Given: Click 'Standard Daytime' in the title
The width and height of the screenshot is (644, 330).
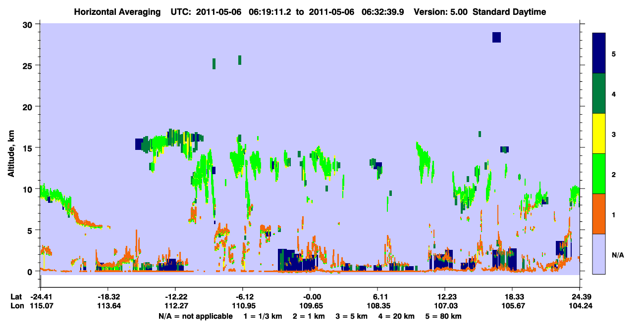Looking at the screenshot, I should [510, 12].
